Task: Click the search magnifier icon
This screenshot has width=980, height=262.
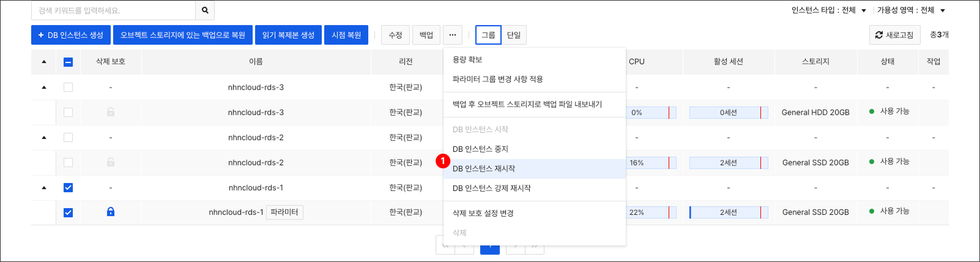Action: (205, 10)
